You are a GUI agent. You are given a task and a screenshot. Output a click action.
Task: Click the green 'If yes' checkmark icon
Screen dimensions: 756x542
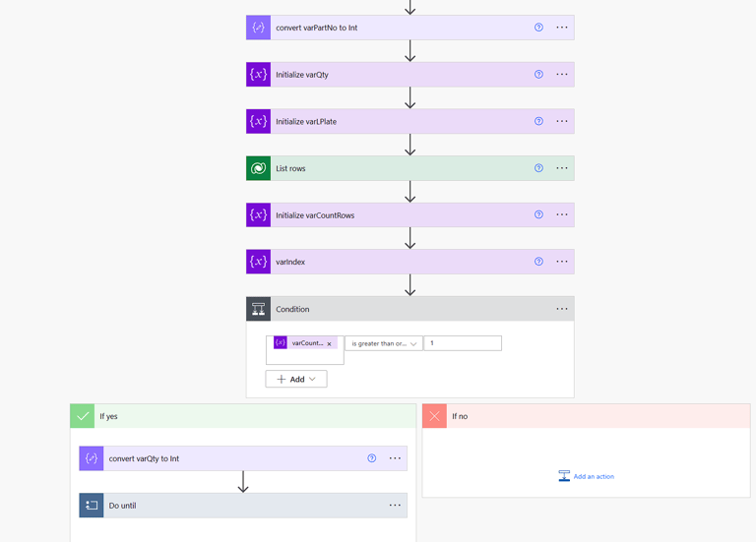(83, 416)
